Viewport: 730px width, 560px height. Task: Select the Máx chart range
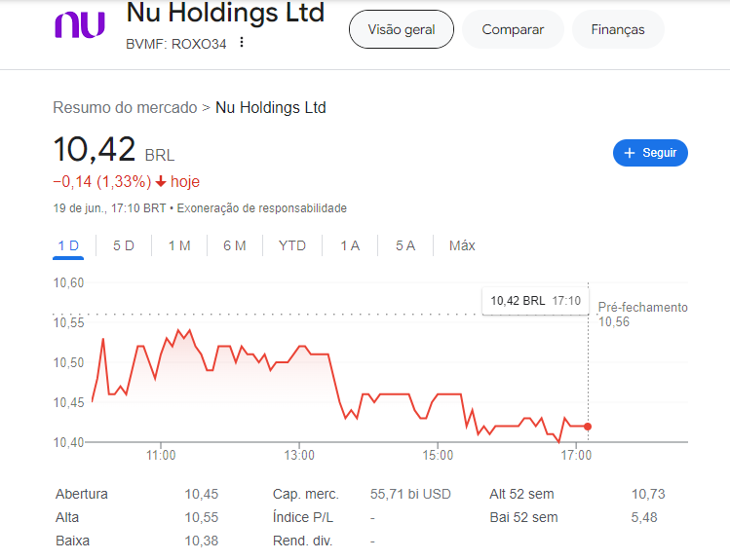[462, 245]
